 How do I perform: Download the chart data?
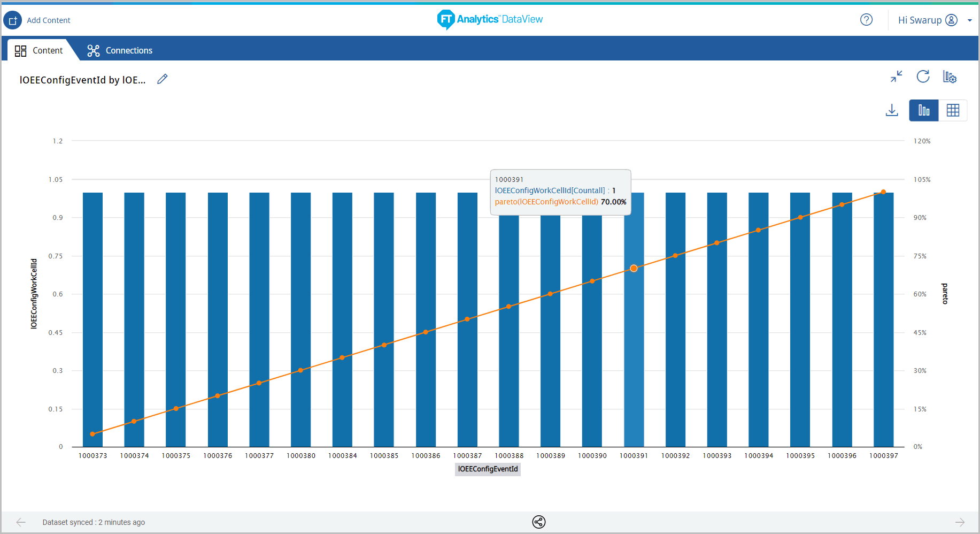coord(892,110)
